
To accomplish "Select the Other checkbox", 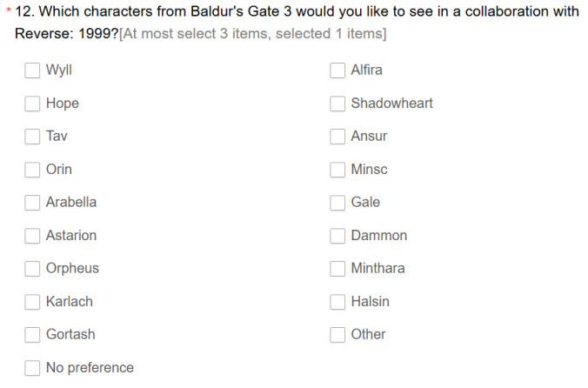I will (337, 335).
